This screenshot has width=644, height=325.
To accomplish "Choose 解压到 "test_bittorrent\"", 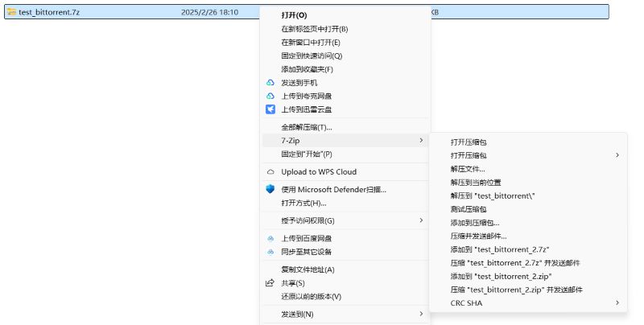I will [x=493, y=195].
